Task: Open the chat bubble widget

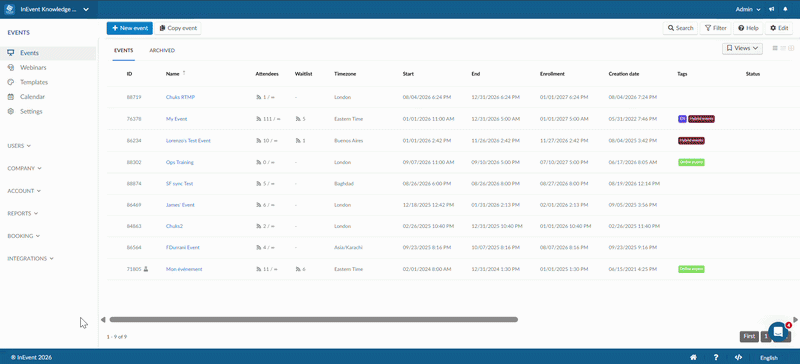Action: [x=778, y=332]
